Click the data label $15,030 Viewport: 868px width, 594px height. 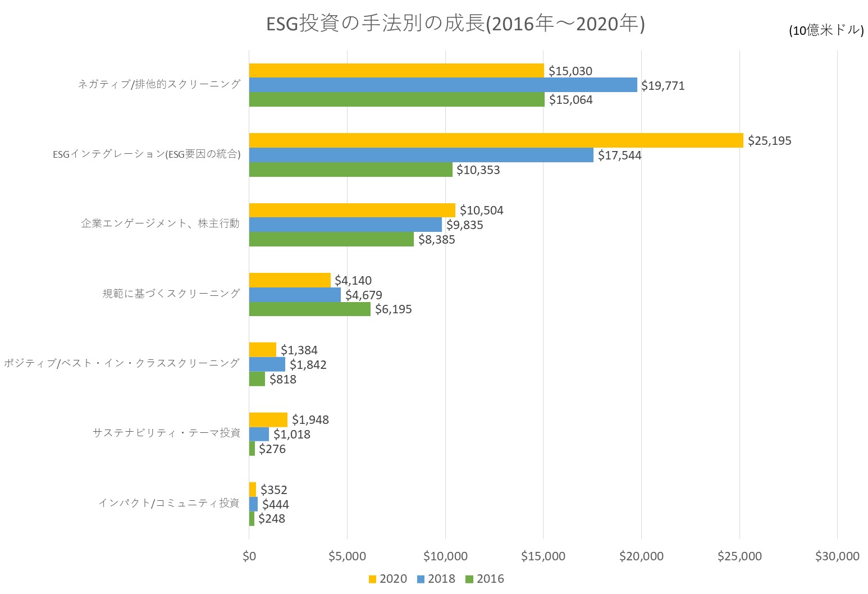point(570,71)
